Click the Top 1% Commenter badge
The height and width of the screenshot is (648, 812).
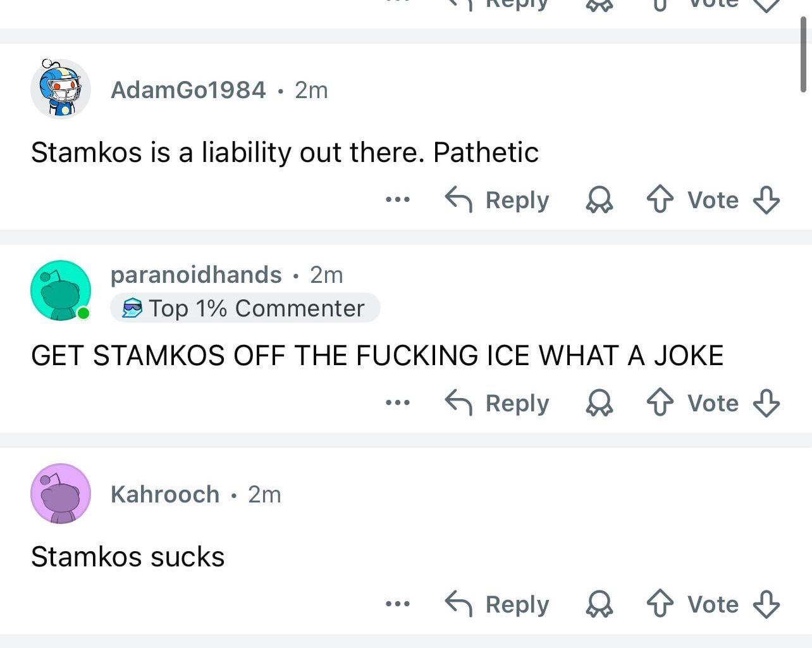coord(245,308)
